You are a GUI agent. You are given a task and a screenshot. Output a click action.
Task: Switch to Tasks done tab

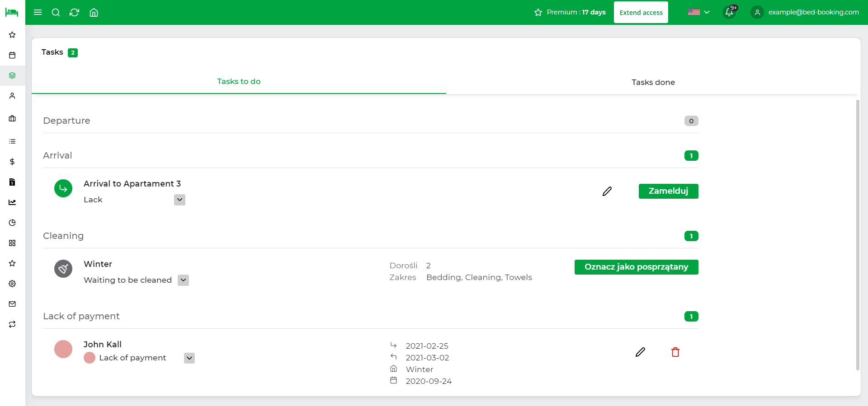tap(653, 82)
